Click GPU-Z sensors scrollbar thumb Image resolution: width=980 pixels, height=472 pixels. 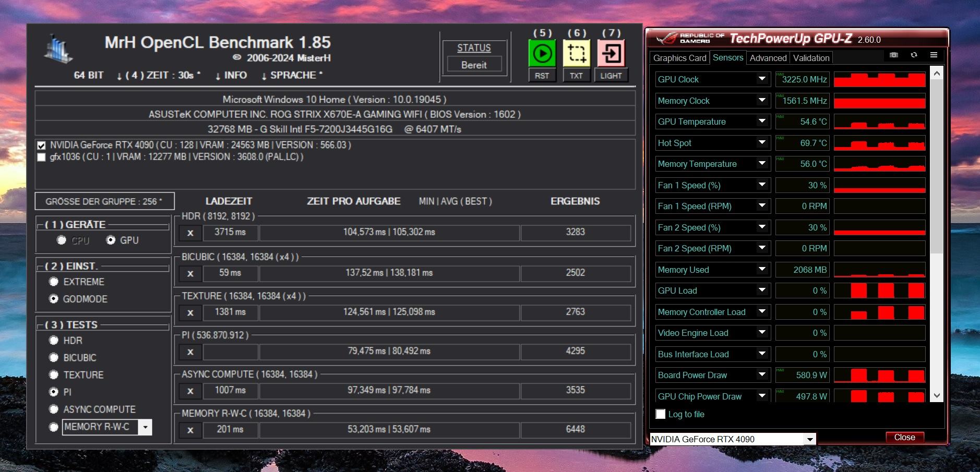[x=937, y=167]
